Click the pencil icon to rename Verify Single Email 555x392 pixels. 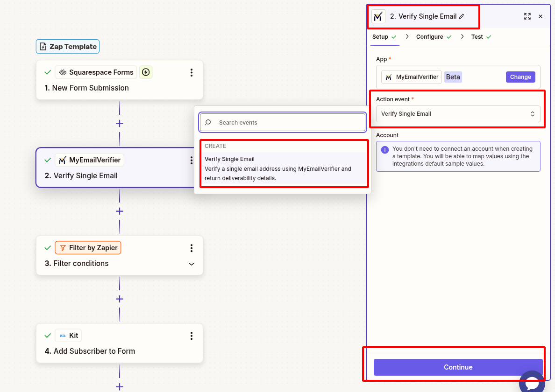click(x=461, y=16)
